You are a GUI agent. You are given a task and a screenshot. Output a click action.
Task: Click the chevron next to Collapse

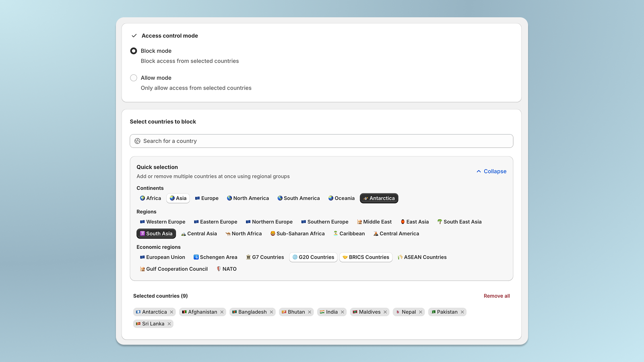click(x=479, y=171)
